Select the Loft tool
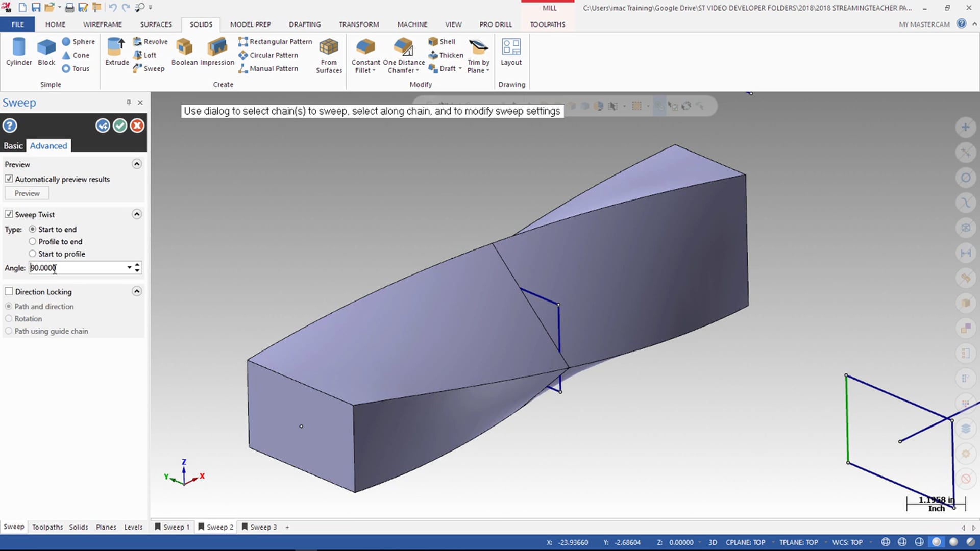Screen dimensions: 980x551 tap(148, 55)
